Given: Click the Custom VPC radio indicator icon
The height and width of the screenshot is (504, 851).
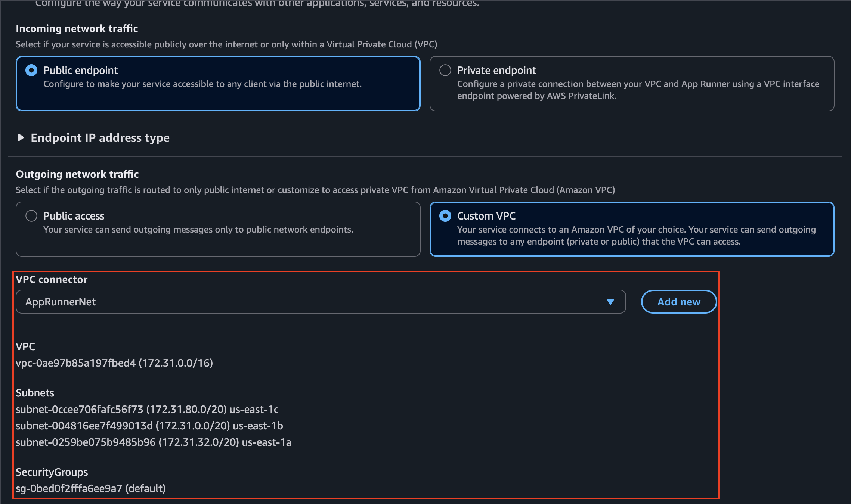Looking at the screenshot, I should point(445,216).
